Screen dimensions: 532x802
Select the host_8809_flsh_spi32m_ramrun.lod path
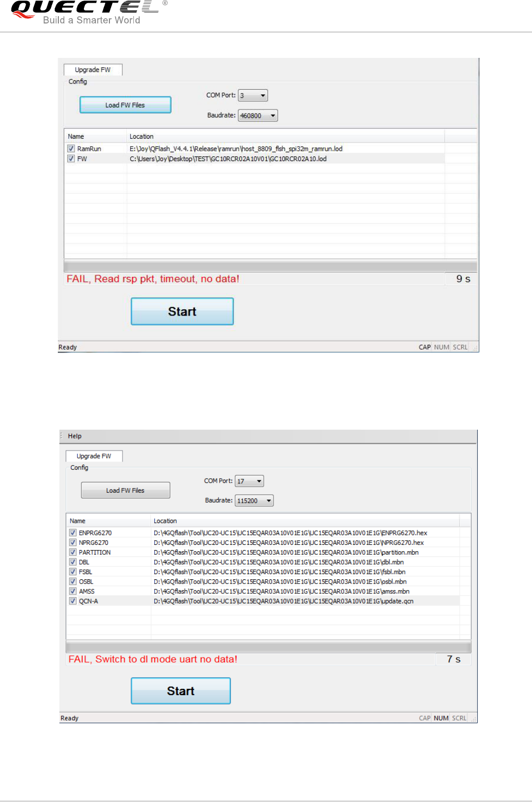pos(236,149)
